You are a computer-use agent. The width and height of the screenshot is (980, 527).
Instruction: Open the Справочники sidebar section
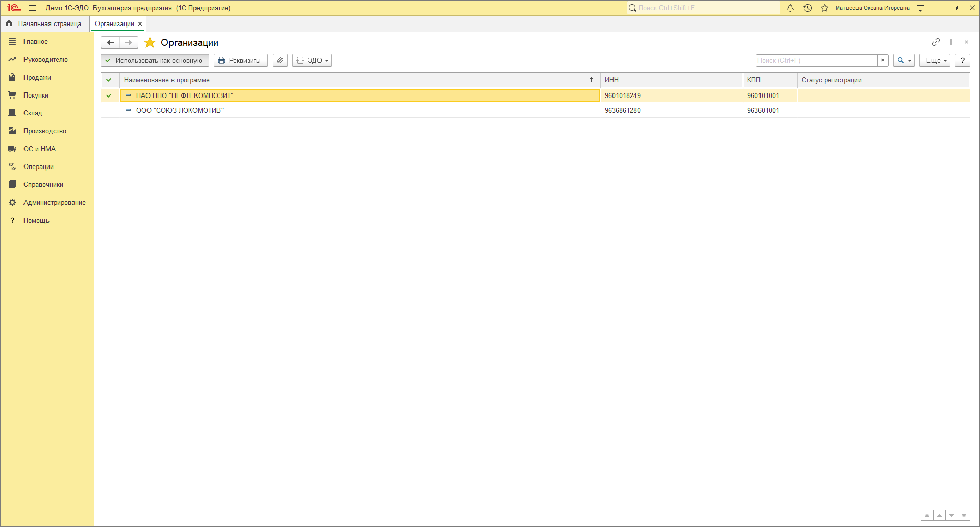coord(43,185)
